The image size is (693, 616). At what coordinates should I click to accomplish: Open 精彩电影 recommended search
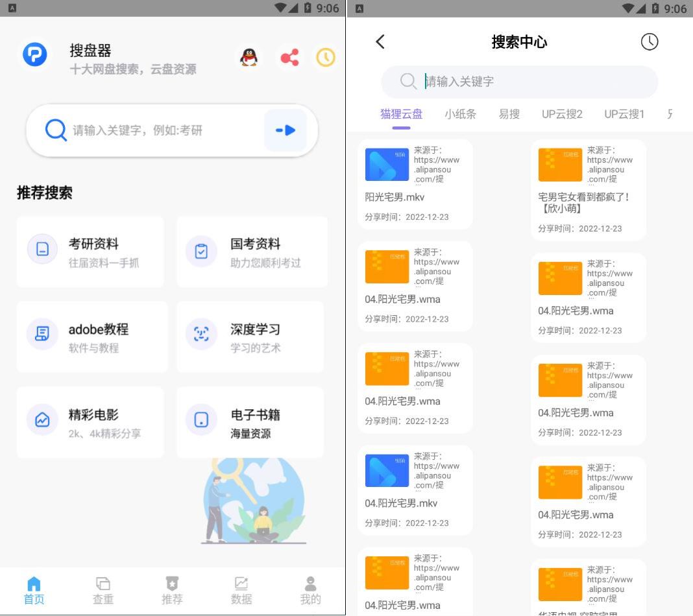click(x=91, y=421)
